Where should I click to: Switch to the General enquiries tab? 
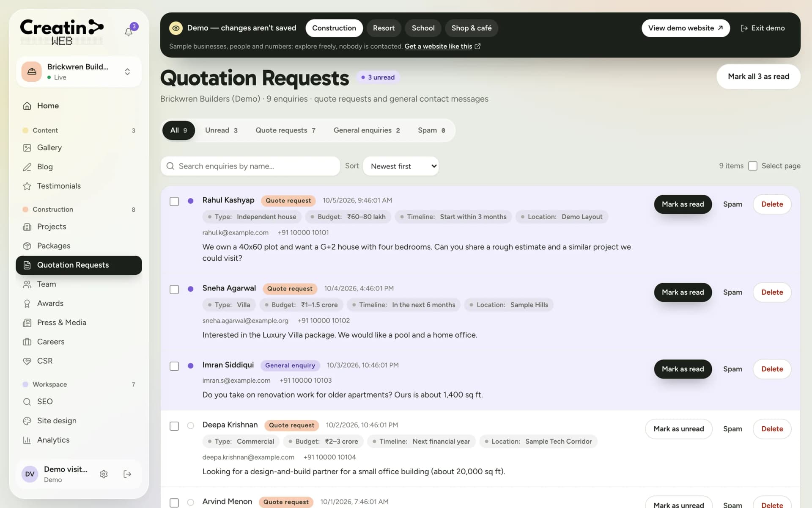point(367,130)
